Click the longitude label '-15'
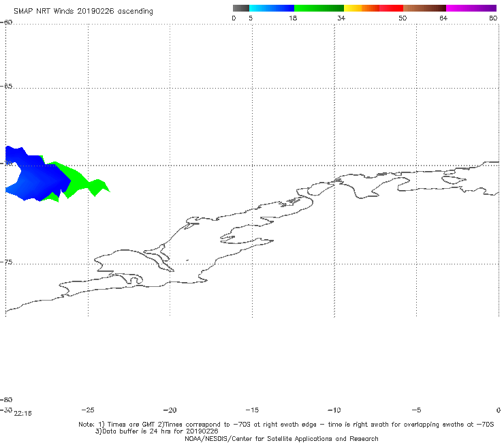Screen dimensions: 504x443 pyautogui.click(x=252, y=410)
